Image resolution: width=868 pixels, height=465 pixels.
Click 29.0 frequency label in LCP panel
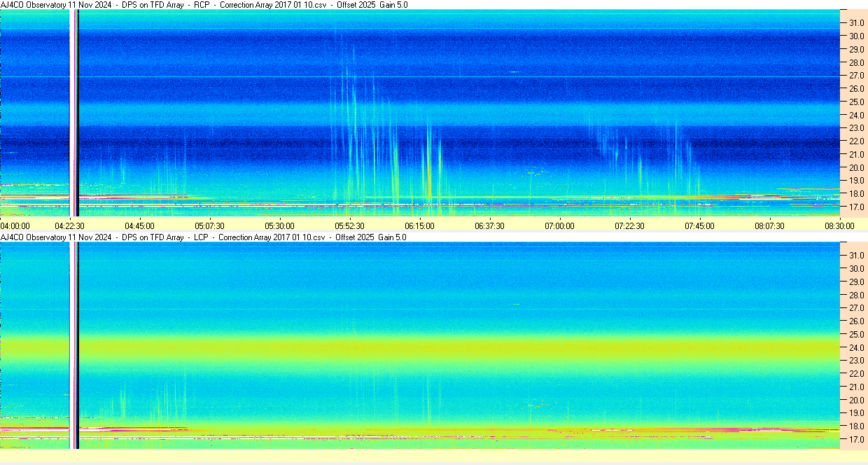(x=857, y=282)
